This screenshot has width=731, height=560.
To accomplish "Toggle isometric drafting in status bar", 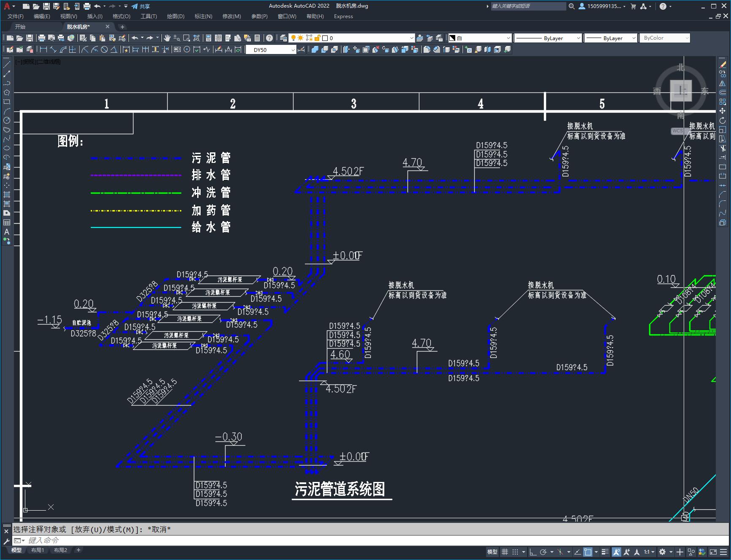I will click(560, 552).
